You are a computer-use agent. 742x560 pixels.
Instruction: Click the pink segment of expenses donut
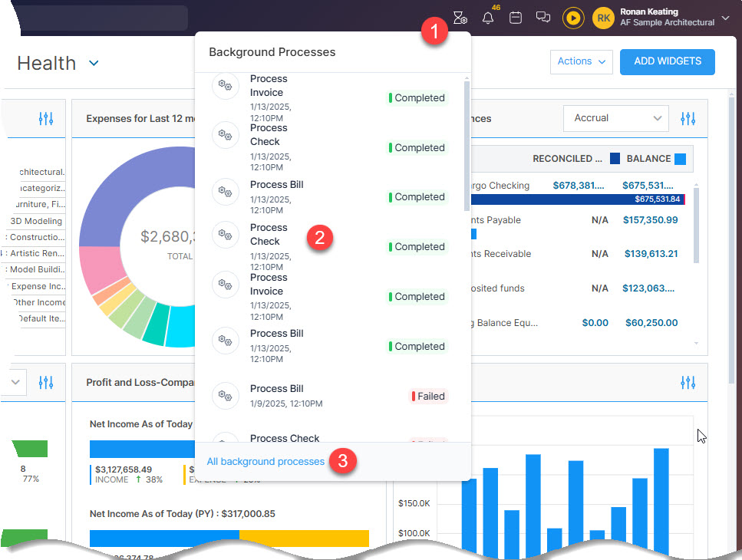click(101, 269)
